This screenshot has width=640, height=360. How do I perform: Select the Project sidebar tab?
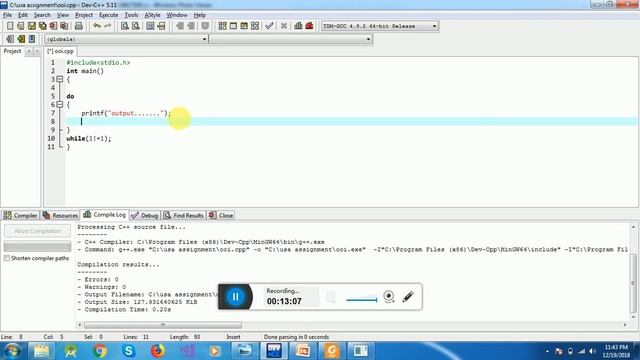pos(12,51)
